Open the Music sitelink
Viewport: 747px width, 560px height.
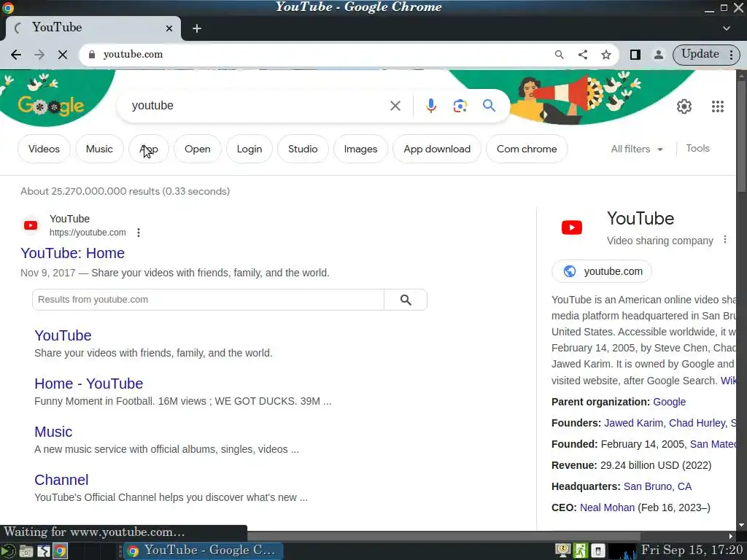[53, 432]
